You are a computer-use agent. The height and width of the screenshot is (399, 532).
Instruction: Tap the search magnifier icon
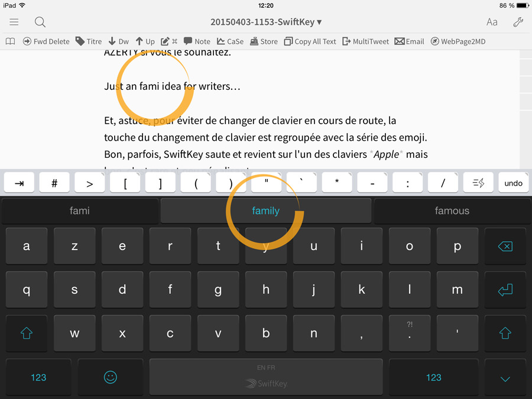pos(40,22)
